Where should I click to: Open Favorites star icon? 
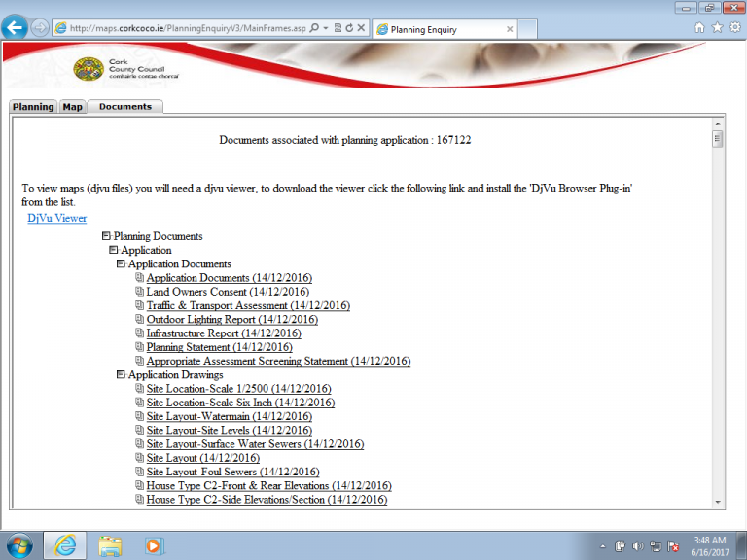pos(717,27)
